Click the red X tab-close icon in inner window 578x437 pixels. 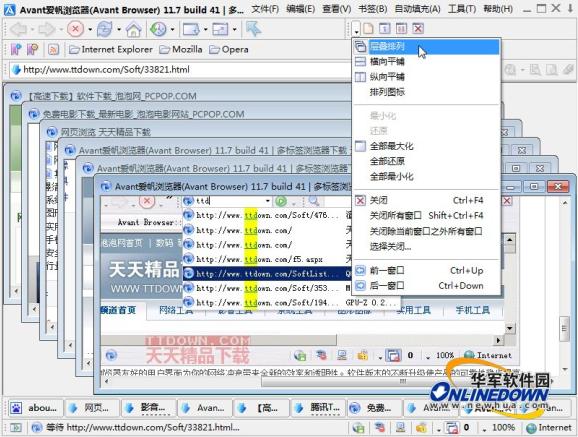pos(507,201)
